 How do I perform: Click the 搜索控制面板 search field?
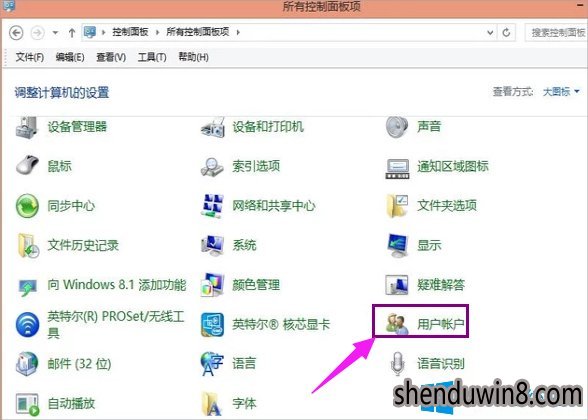(556, 32)
